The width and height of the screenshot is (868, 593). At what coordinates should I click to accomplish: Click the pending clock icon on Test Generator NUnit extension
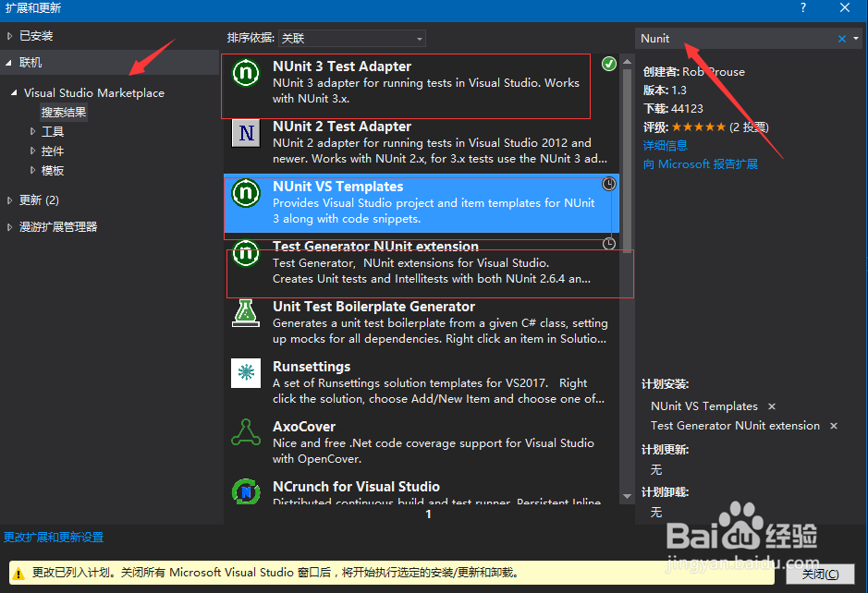[x=609, y=244]
